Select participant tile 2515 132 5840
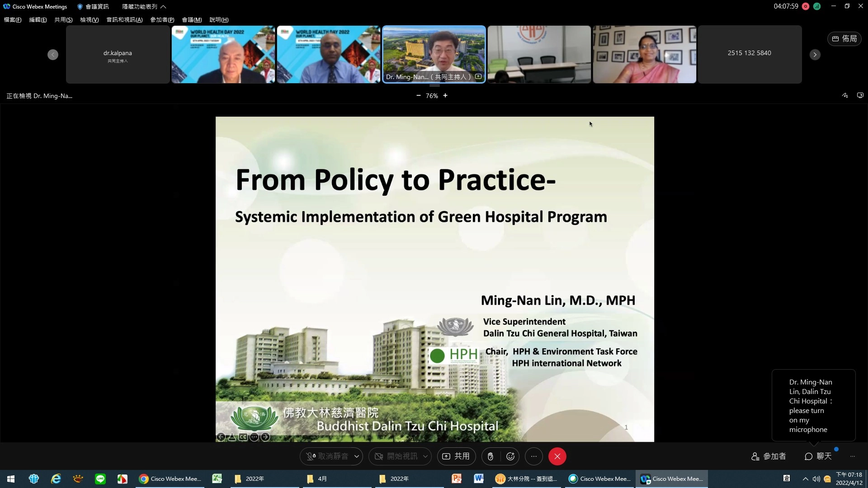 point(750,54)
